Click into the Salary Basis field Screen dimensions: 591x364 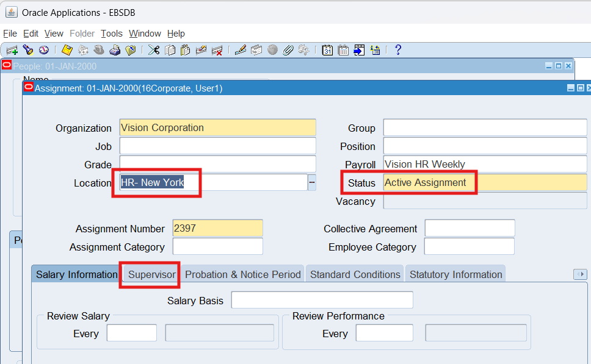(x=322, y=301)
